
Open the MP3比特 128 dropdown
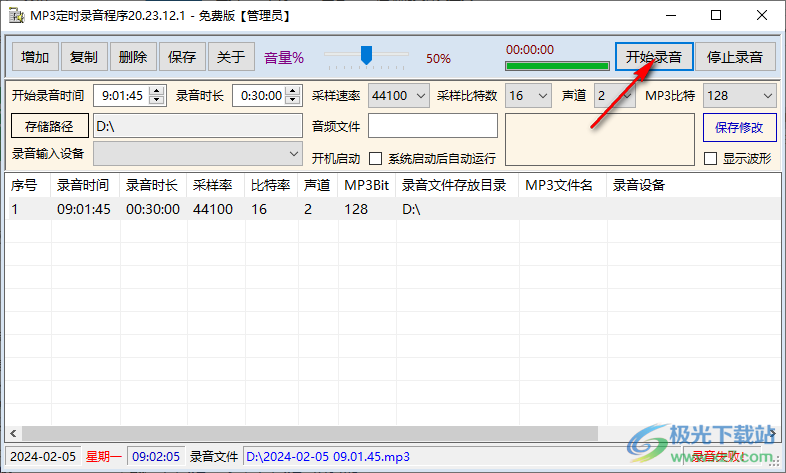(739, 96)
